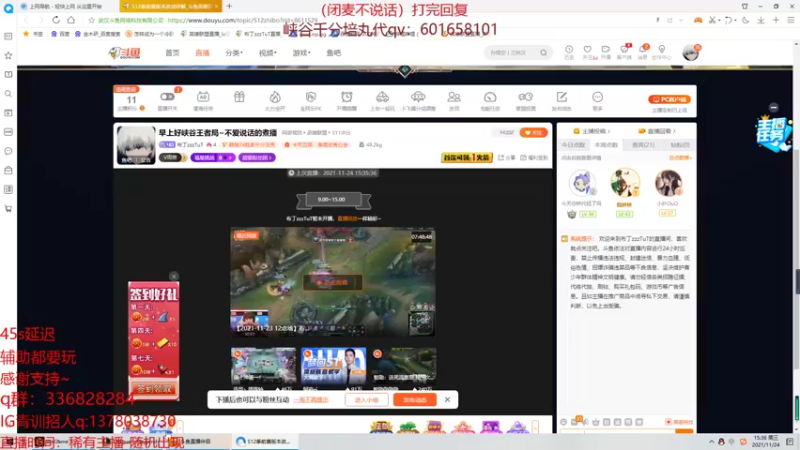Image resolution: width=800 pixels, height=450 pixels.
Task: Click the purple 超级粉丝团 badge
Action: click(257, 158)
